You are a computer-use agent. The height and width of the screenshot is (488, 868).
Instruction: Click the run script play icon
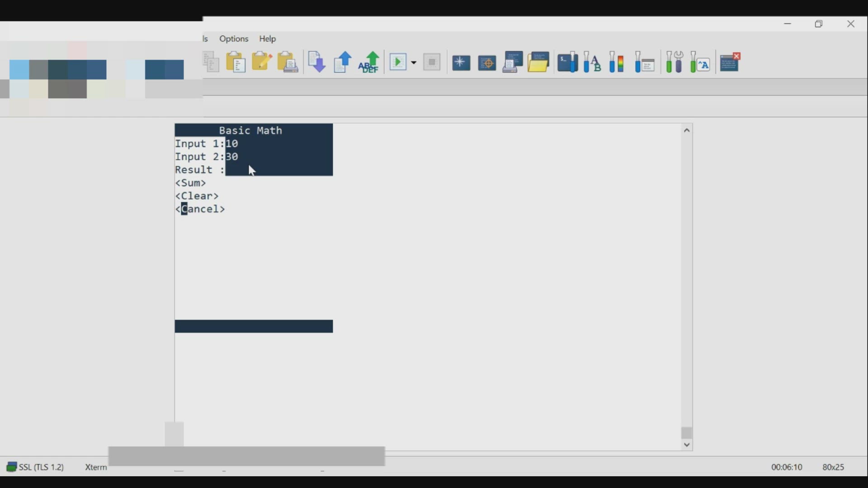[x=398, y=62]
